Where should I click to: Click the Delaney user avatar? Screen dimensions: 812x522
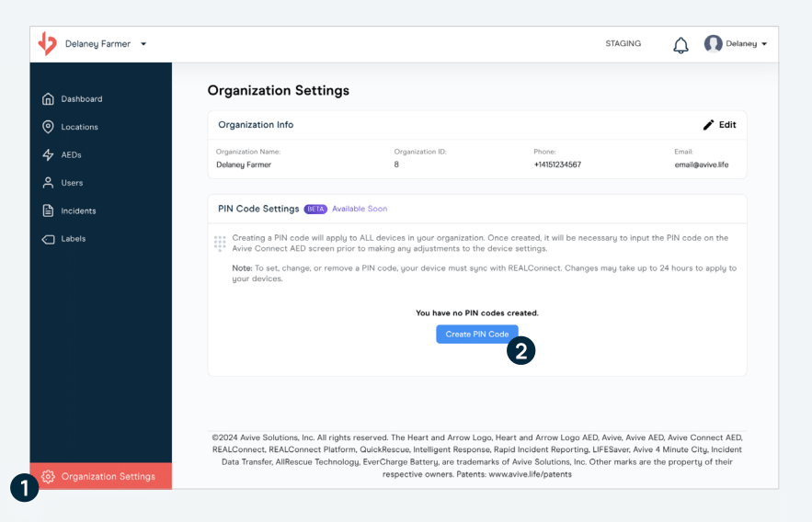click(x=713, y=44)
